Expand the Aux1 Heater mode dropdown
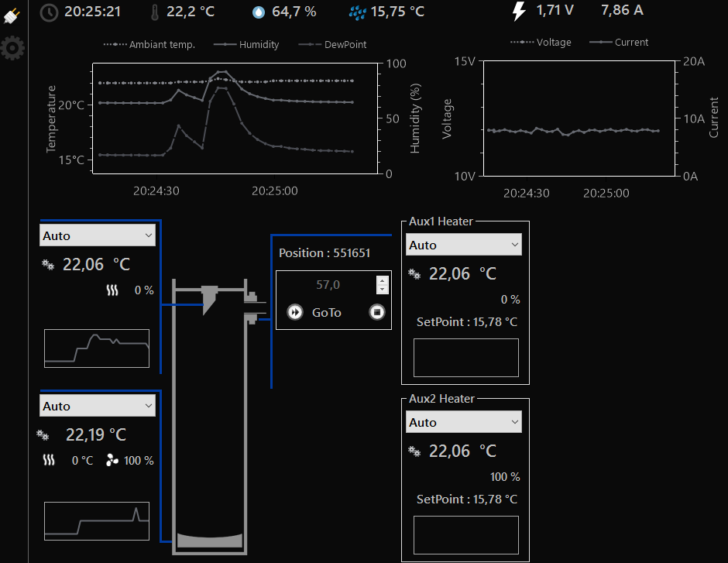The height and width of the screenshot is (563, 728). [x=464, y=245]
